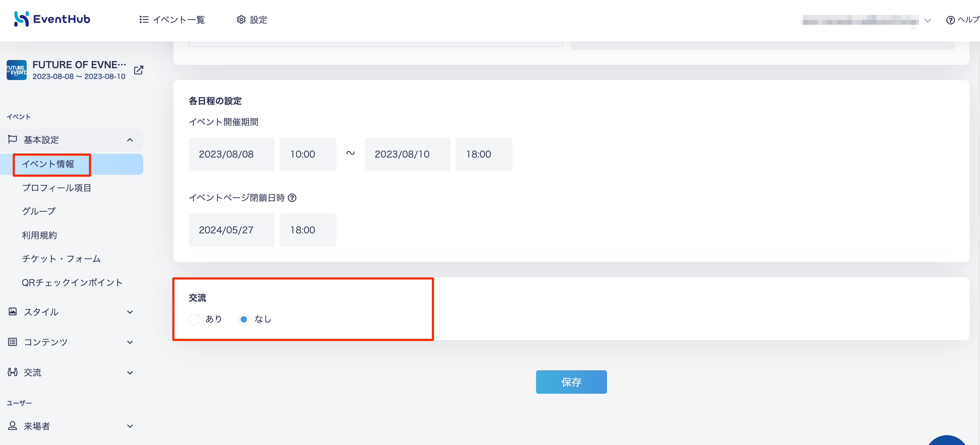980x445 pixels.
Task: Click the start time field 10:00
Action: coord(308,154)
